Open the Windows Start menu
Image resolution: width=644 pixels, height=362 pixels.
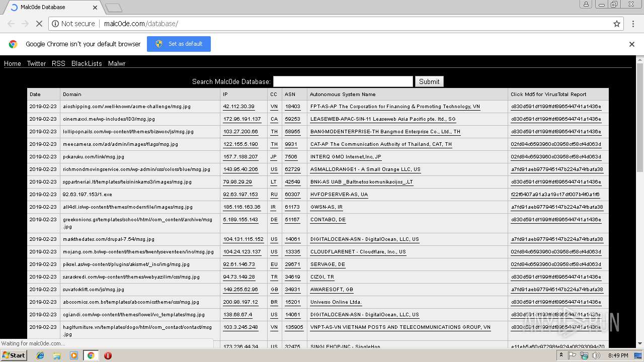(14, 355)
